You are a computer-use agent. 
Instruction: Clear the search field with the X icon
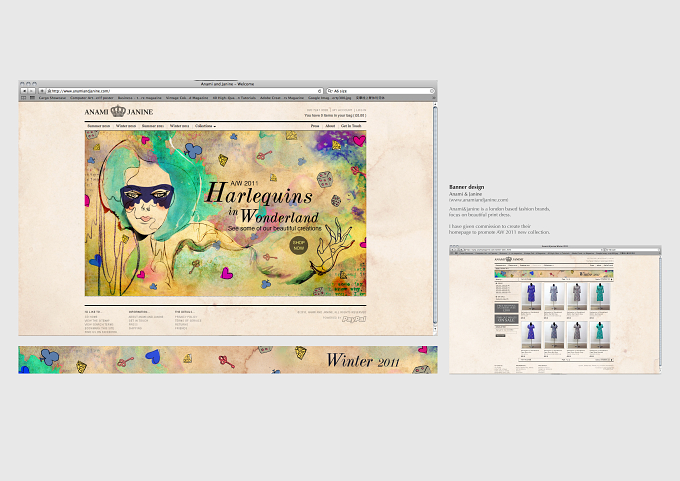point(432,91)
